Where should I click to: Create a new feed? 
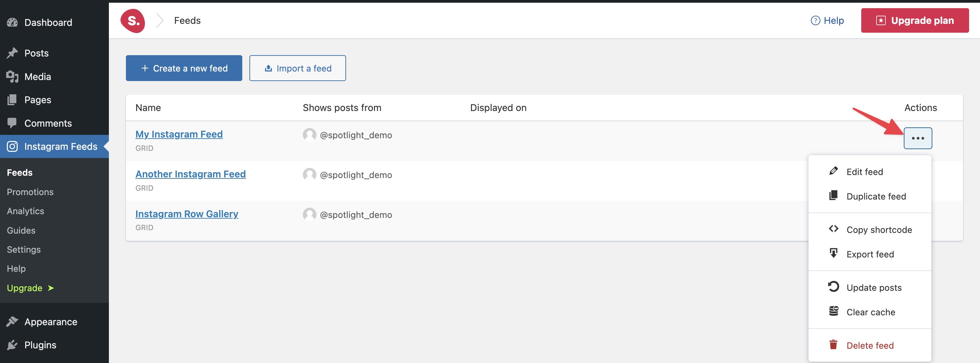pyautogui.click(x=184, y=68)
